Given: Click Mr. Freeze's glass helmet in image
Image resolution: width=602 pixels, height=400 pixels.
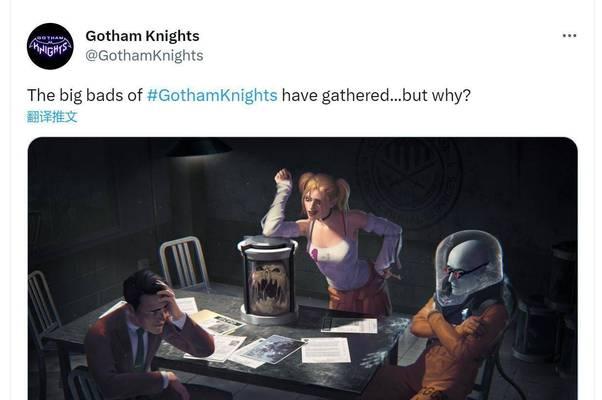Looking at the screenshot, I should [x=469, y=267].
